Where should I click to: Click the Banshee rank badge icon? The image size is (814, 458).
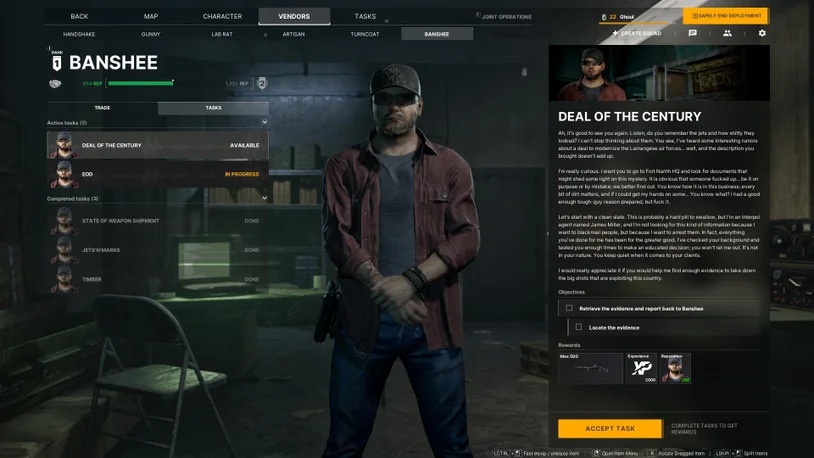57,62
